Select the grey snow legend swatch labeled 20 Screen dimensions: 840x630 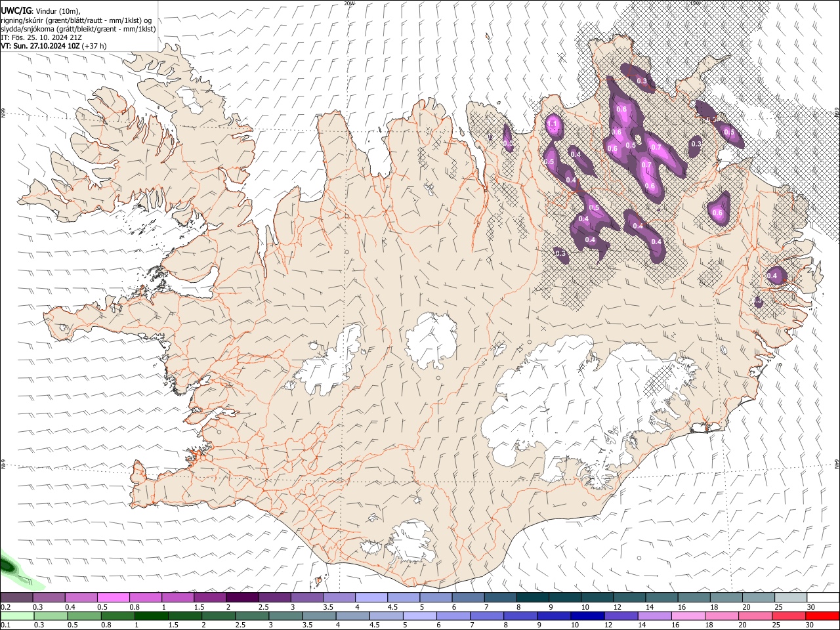click(758, 597)
